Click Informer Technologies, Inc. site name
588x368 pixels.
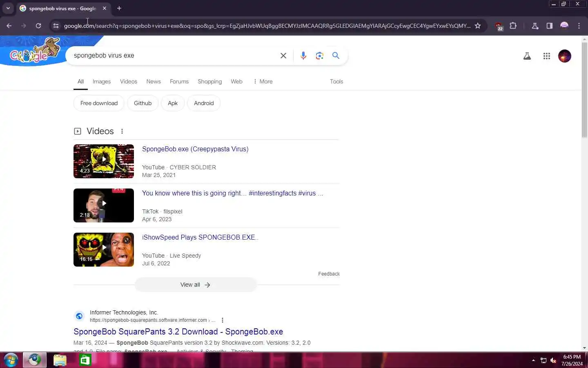[x=124, y=312]
